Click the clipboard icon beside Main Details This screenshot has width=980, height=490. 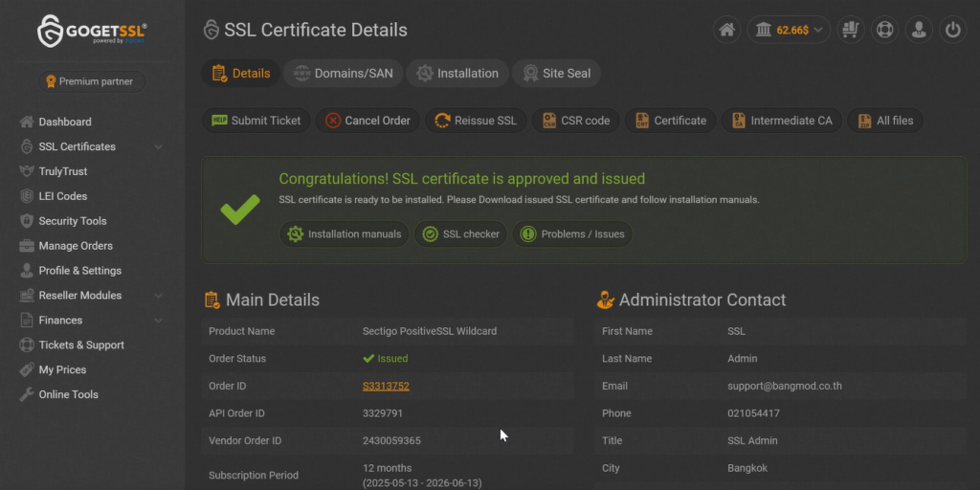(212, 300)
